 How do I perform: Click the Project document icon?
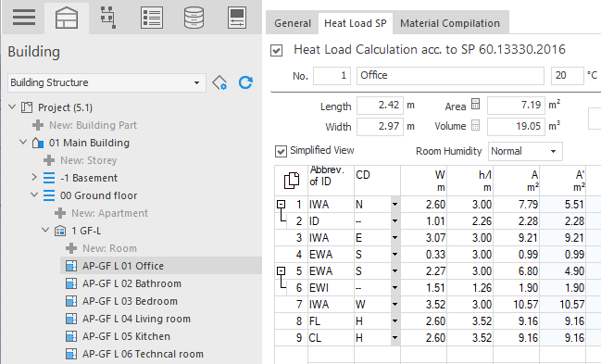27,107
